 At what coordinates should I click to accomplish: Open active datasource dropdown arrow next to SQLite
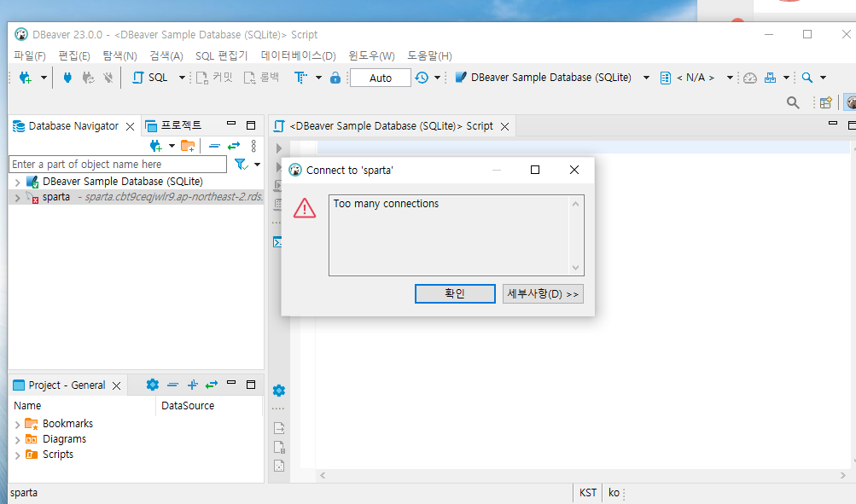coord(646,78)
